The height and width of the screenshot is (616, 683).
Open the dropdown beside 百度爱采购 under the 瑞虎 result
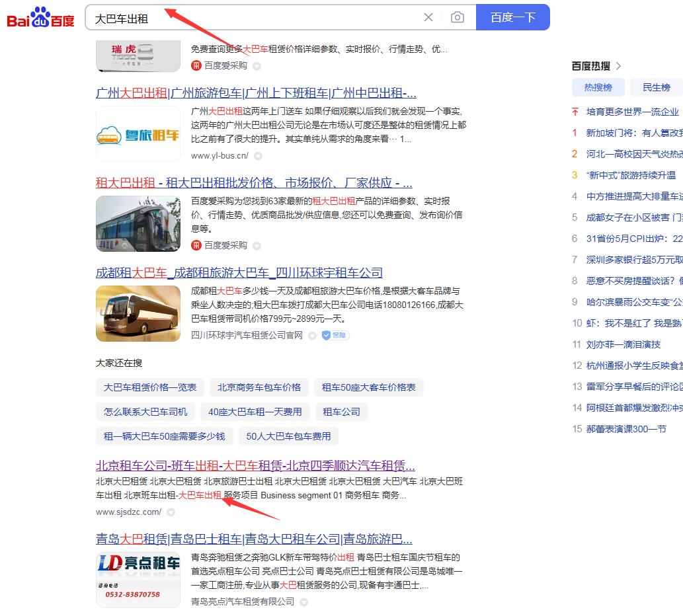tap(257, 66)
